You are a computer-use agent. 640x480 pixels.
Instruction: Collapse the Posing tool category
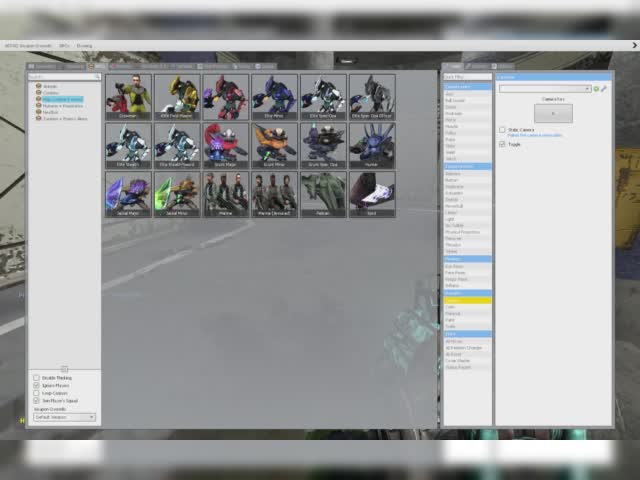coord(468,259)
